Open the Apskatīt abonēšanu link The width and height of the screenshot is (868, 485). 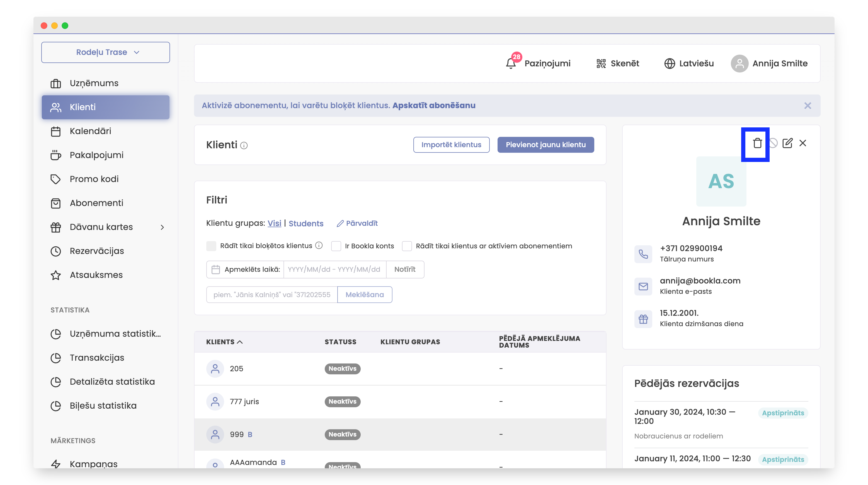[434, 105]
